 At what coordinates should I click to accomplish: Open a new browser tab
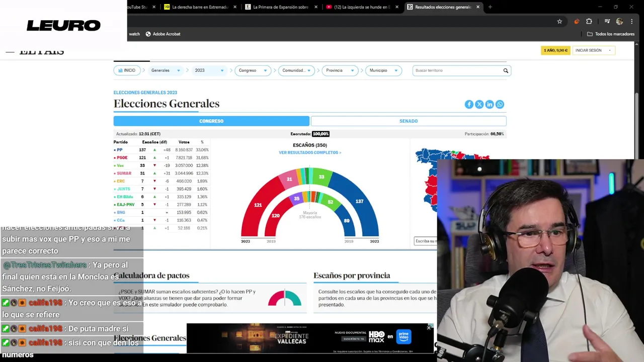tap(490, 7)
